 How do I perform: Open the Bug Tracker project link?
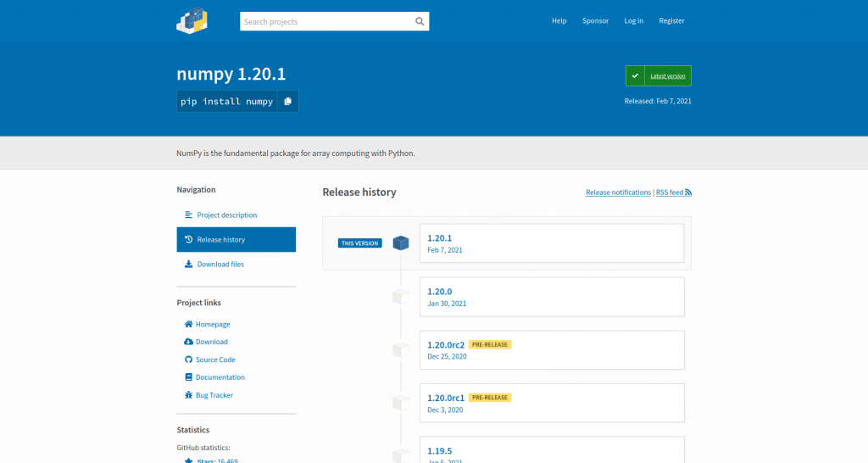(x=214, y=395)
